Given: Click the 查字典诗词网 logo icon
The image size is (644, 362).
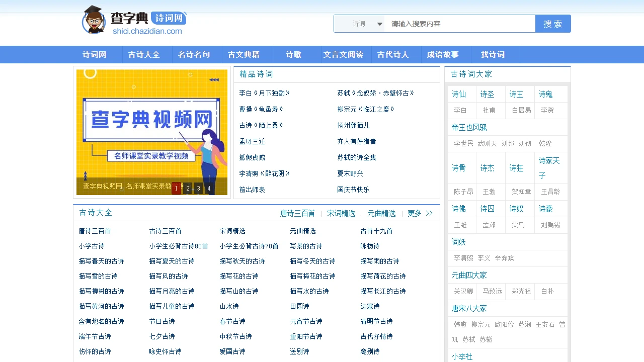Looking at the screenshot, I should click(94, 21).
